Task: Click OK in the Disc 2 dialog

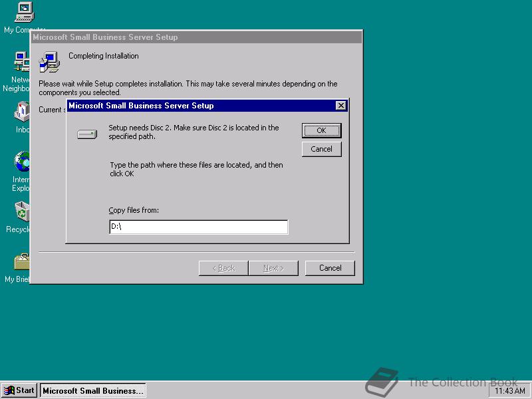Action: pos(321,130)
